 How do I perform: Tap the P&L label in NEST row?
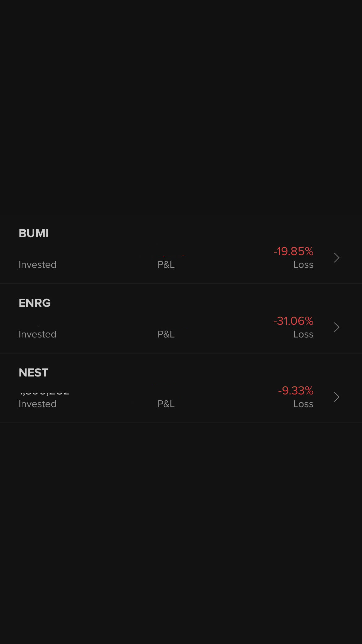coord(166,404)
